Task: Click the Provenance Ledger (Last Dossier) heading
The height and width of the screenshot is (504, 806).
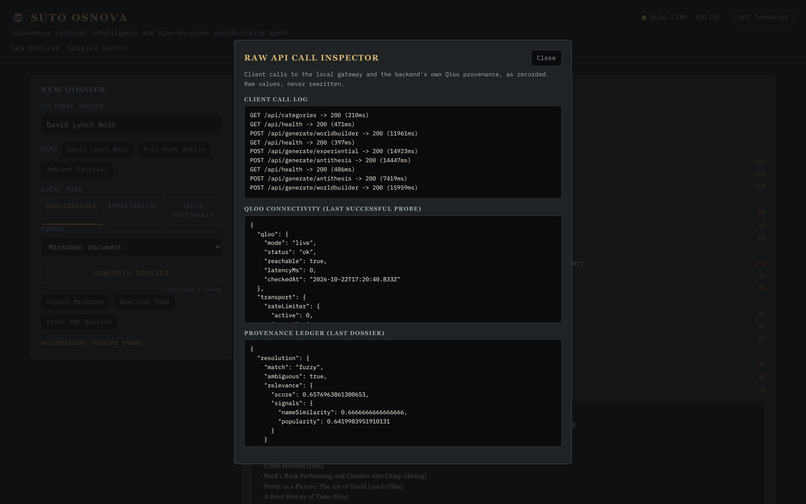Action: [x=314, y=333]
